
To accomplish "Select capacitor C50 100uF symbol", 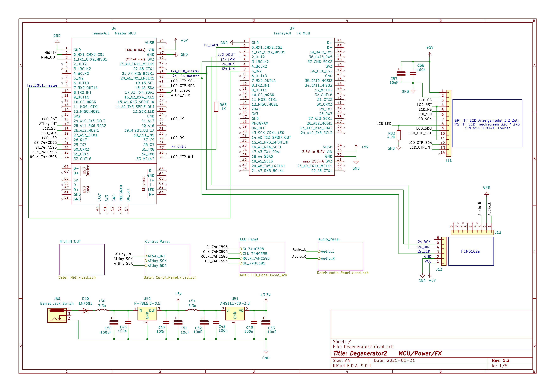I will (x=114, y=322).
